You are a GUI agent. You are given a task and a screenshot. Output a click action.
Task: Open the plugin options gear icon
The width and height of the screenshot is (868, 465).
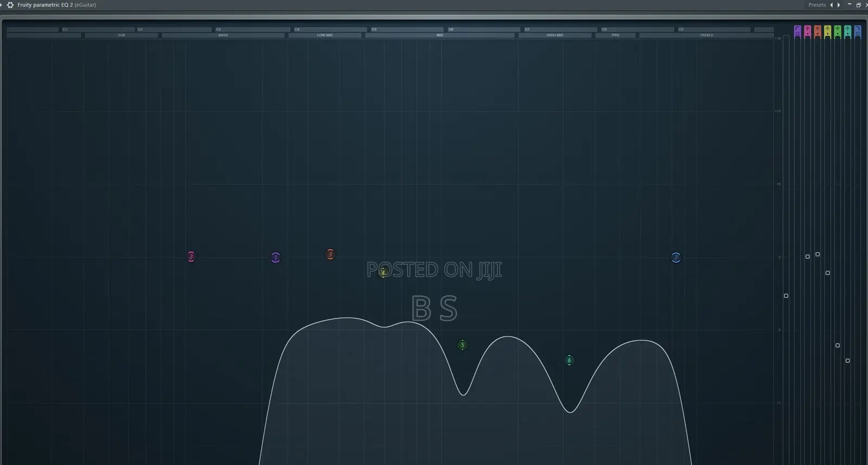[x=10, y=5]
